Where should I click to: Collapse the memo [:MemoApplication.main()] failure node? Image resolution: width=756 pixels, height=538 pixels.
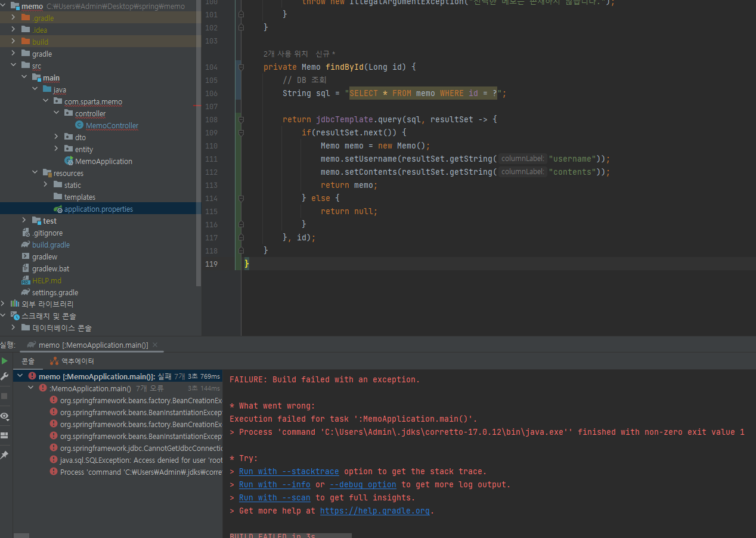click(x=20, y=376)
